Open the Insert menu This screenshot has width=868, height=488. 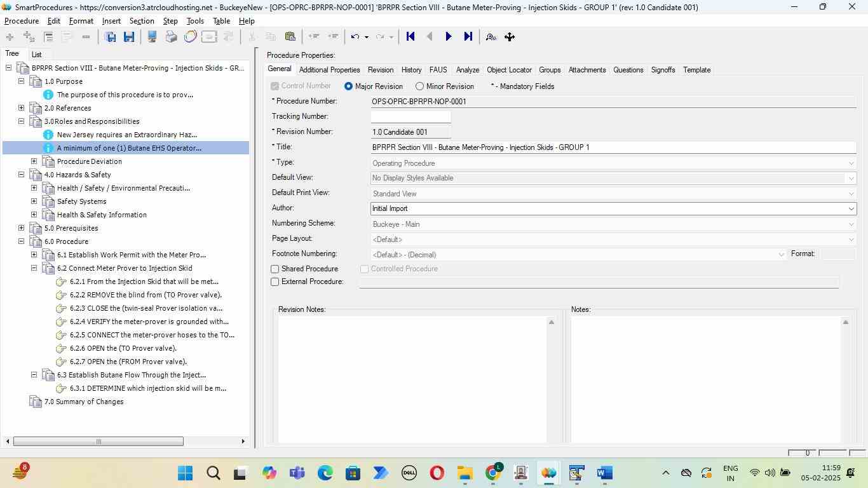pos(111,21)
